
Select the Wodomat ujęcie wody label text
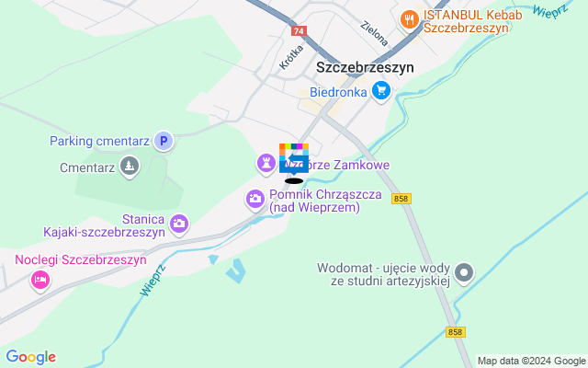click(383, 274)
